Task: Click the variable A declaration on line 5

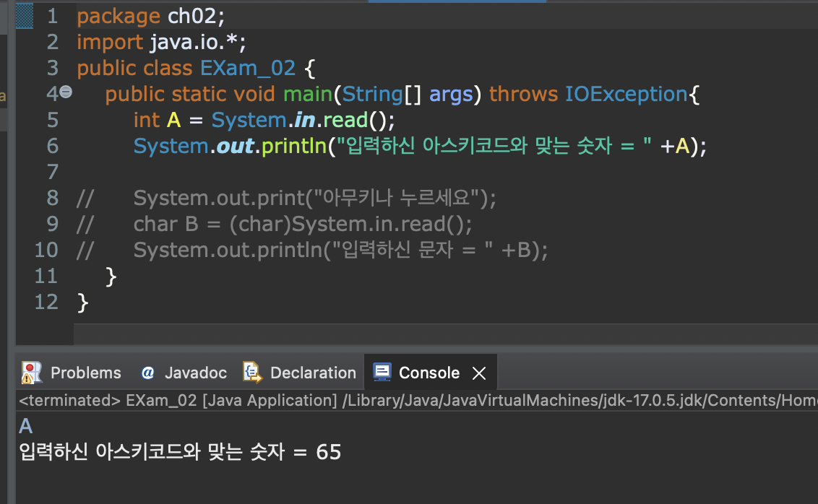Action: [x=173, y=121]
